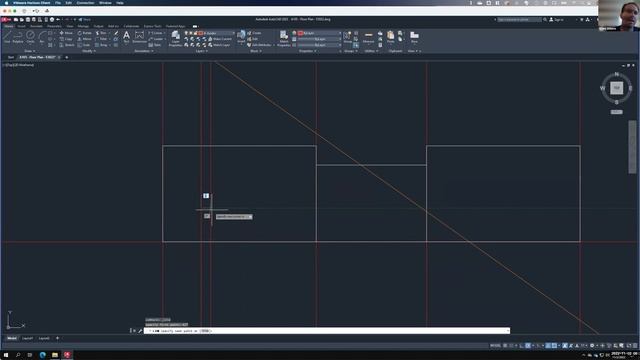Open the Insert ribbon tab
Screen dimensions: 640x360
pos(21,26)
